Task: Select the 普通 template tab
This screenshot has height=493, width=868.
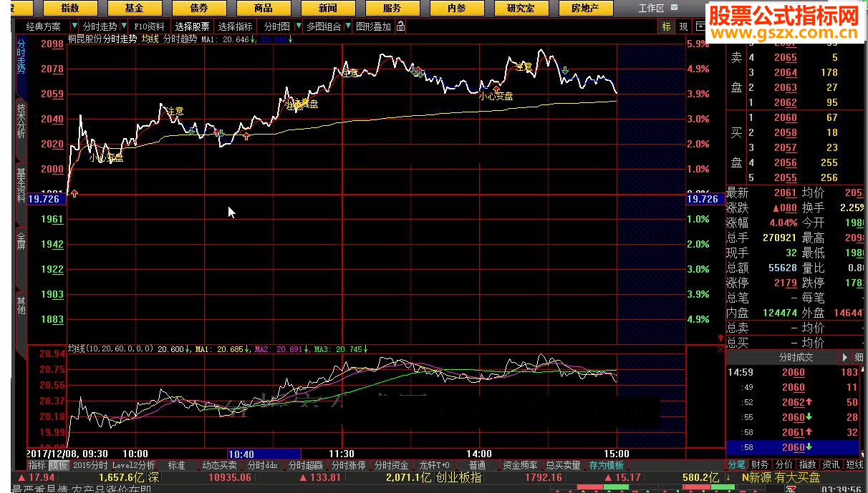Action: coord(477,465)
